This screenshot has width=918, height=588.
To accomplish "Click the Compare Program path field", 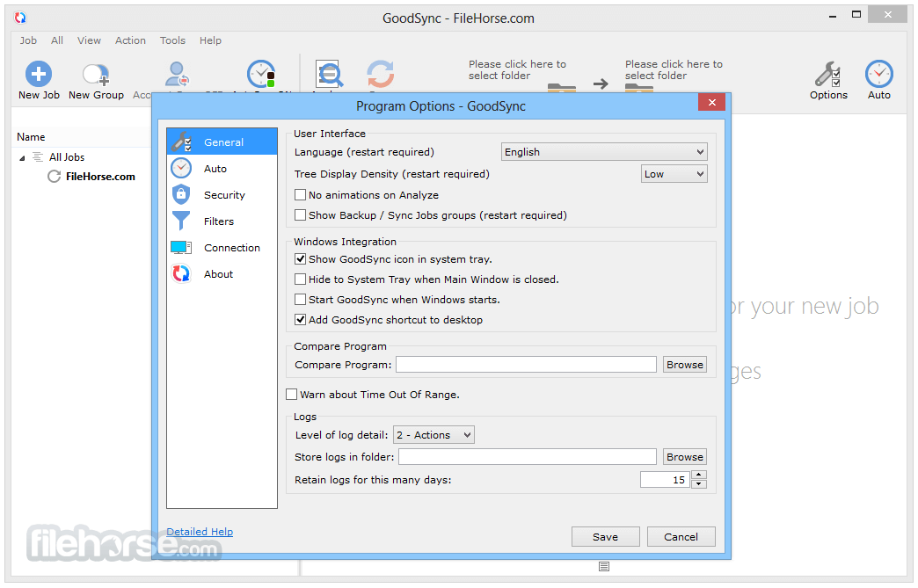I will 526,365.
